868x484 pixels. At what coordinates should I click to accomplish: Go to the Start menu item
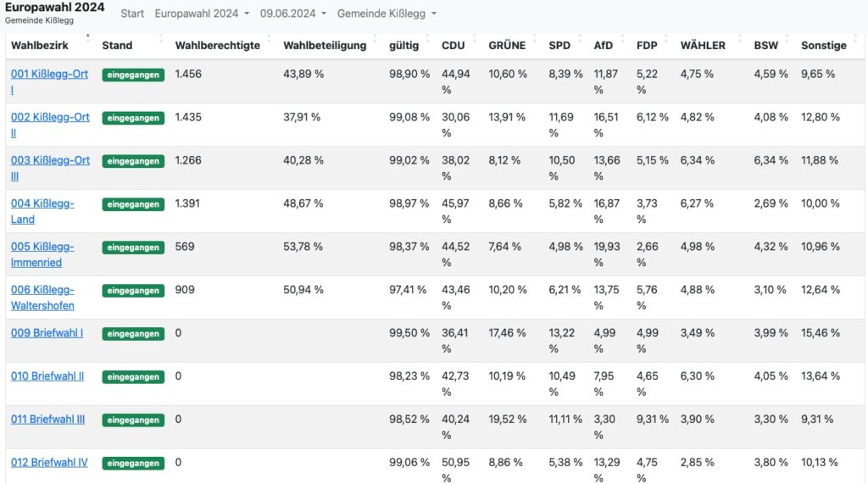(132, 14)
